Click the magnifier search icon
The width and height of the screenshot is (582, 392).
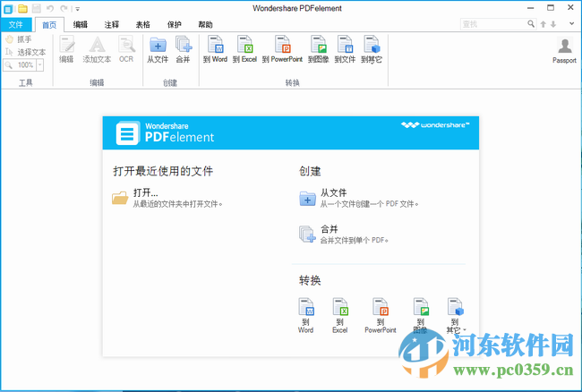point(531,24)
